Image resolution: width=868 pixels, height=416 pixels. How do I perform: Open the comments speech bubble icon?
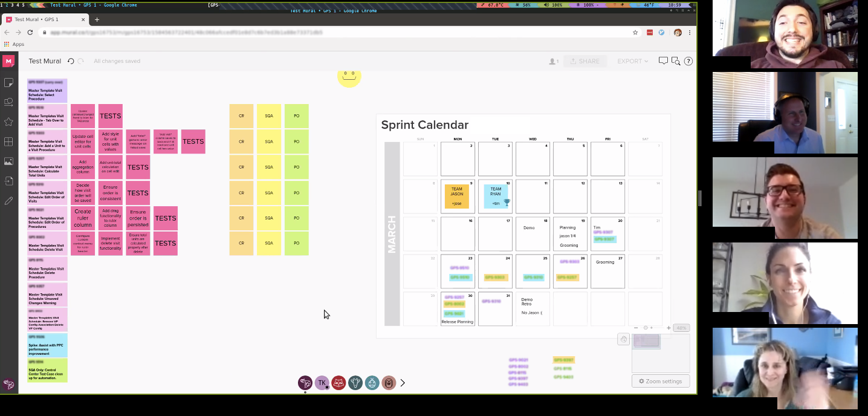click(663, 61)
